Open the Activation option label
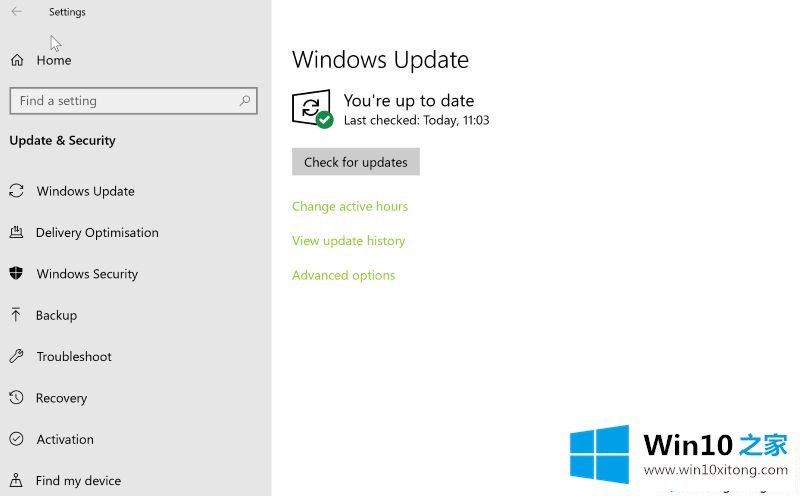This screenshot has height=496, width=800. [65, 439]
